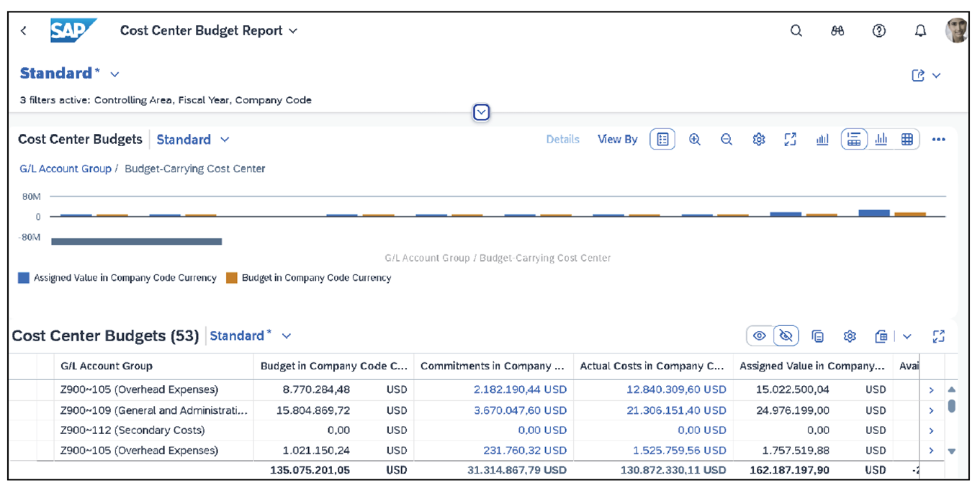Open SAP CoPilot binoculars icon
The height and width of the screenshot is (496, 980).
click(837, 30)
